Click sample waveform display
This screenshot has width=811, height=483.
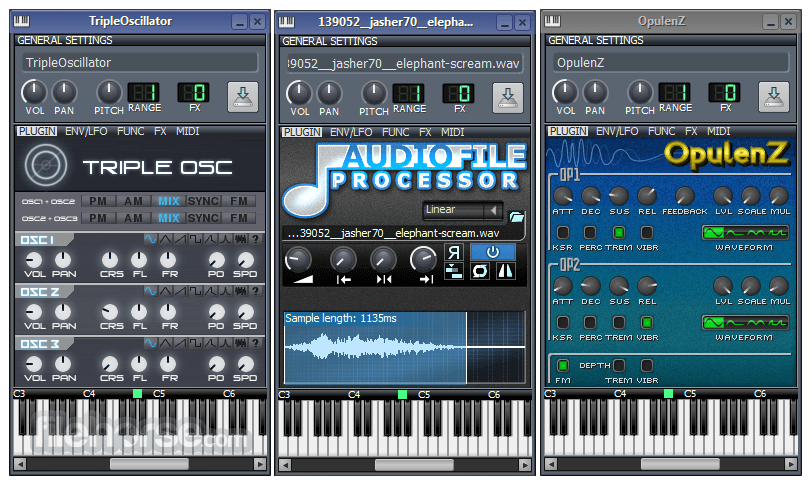405,348
